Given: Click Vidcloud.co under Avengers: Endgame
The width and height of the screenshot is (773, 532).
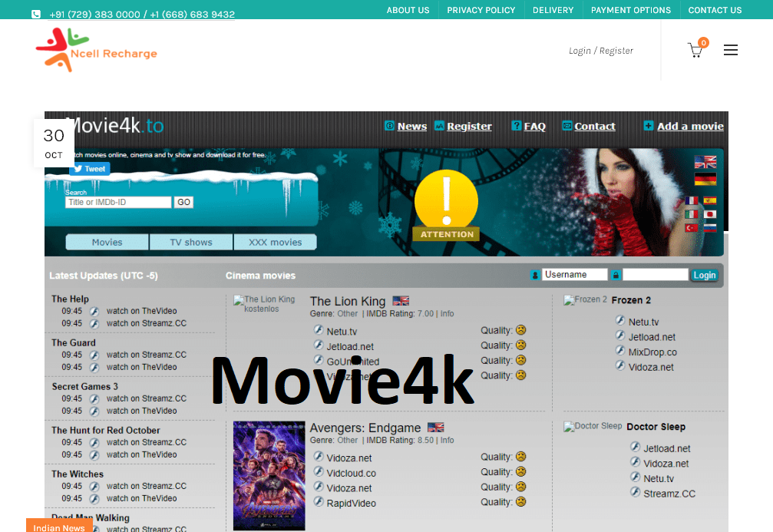Looking at the screenshot, I should 351,474.
